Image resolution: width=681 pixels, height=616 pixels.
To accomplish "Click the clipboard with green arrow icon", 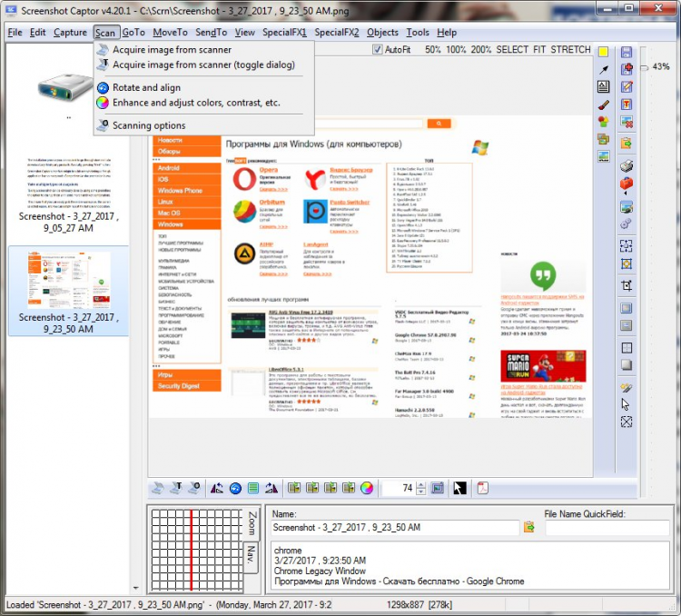I will [627, 143].
